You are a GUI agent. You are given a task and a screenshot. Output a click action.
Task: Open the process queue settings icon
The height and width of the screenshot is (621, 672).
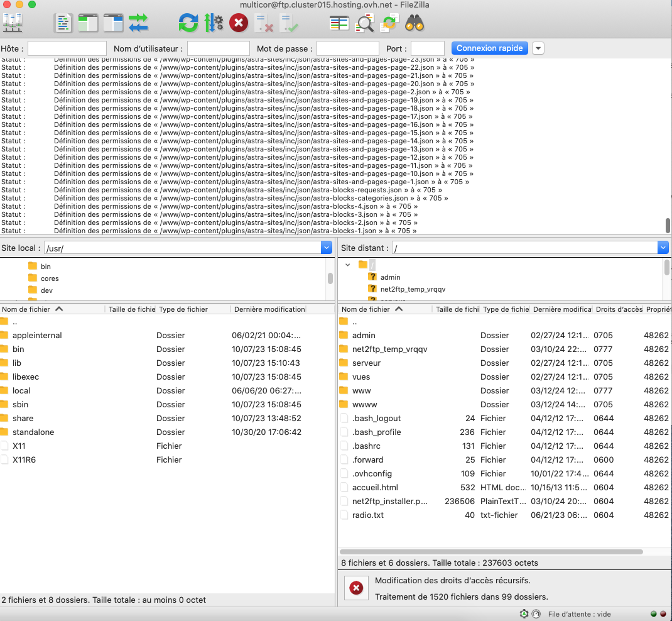pyautogui.click(x=214, y=23)
